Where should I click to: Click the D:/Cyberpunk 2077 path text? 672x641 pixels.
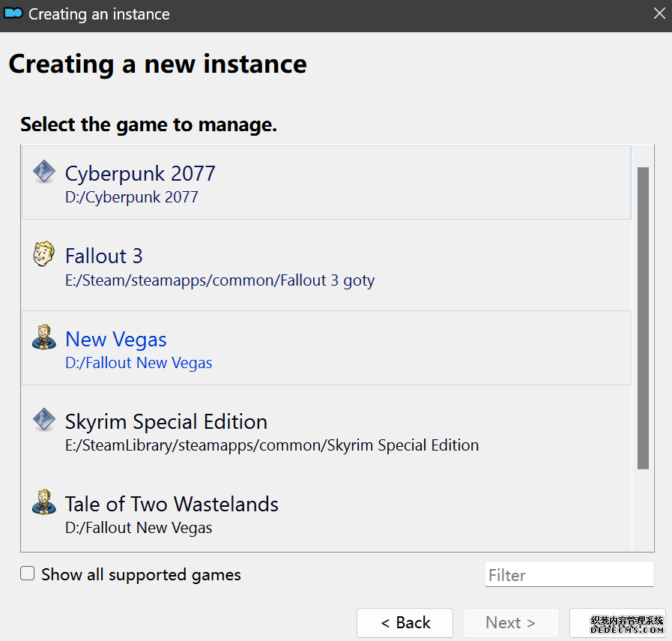click(132, 198)
